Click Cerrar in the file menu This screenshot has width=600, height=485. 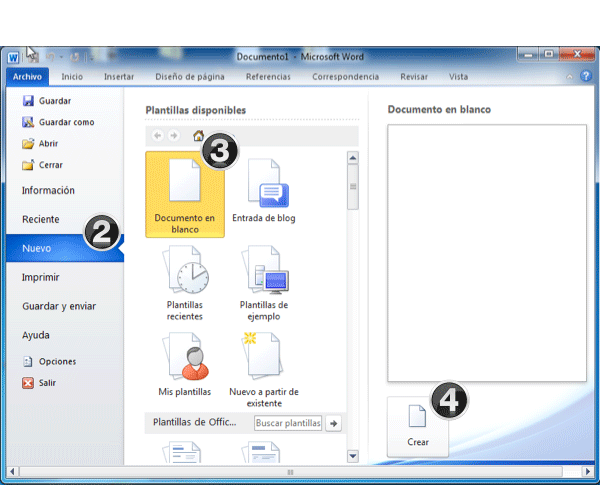point(42,165)
